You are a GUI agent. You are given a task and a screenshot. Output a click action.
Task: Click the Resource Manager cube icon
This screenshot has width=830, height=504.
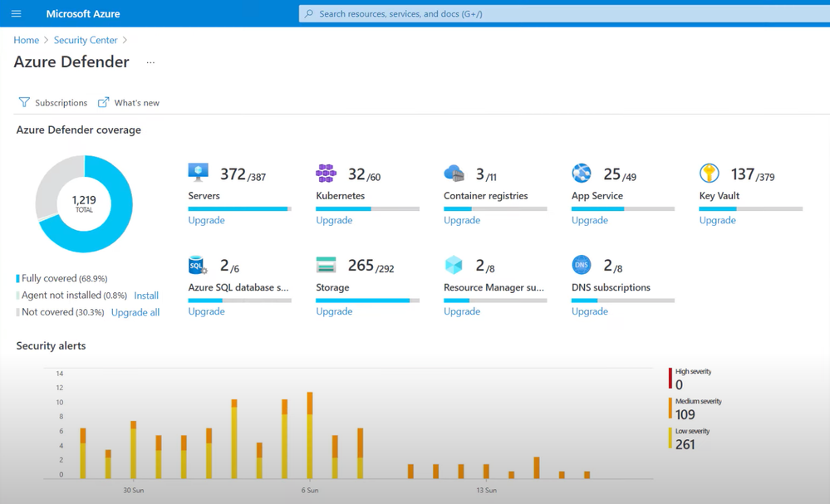(x=454, y=264)
